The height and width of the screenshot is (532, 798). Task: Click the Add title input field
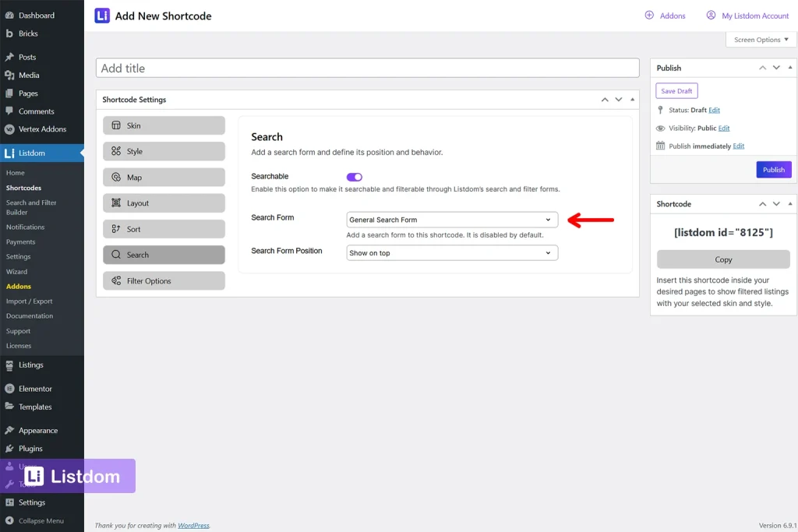[366, 68]
